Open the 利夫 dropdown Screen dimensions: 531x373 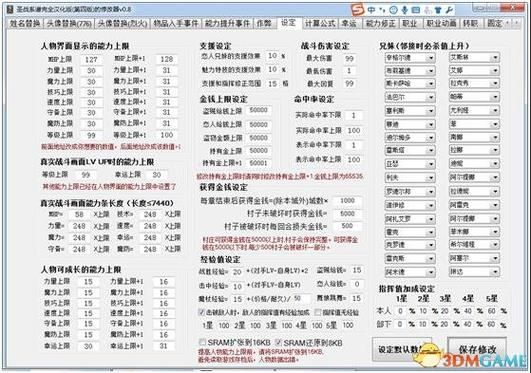(x=410, y=177)
